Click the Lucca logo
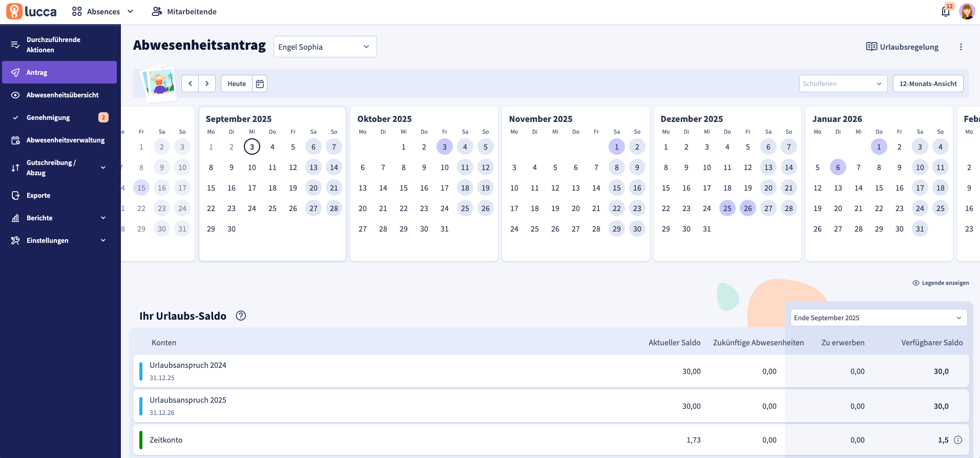The width and height of the screenshot is (980, 458). pos(32,11)
